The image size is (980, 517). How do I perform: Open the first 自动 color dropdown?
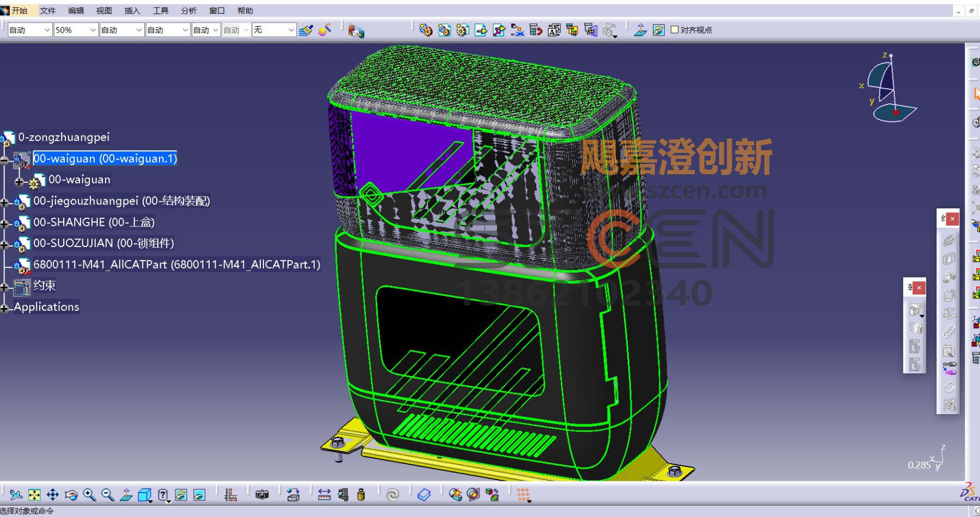click(47, 30)
